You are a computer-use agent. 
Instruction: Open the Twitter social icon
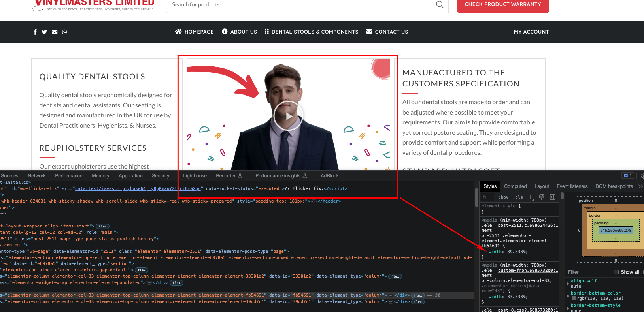tap(44, 32)
